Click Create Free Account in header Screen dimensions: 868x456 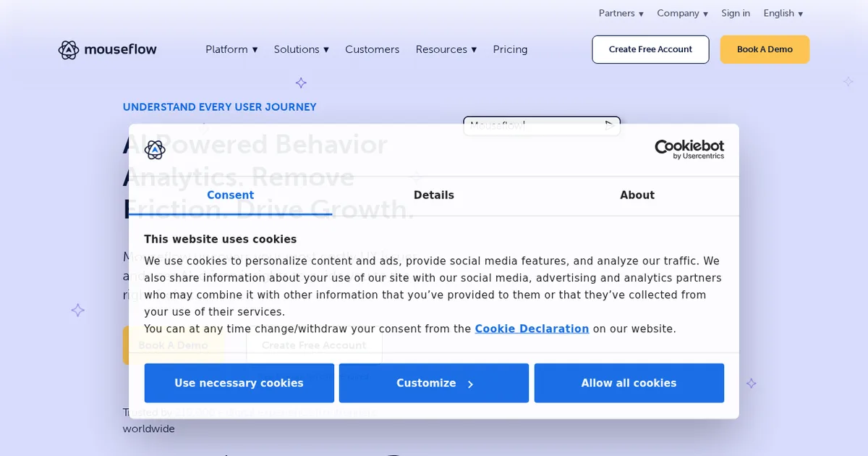(x=650, y=49)
